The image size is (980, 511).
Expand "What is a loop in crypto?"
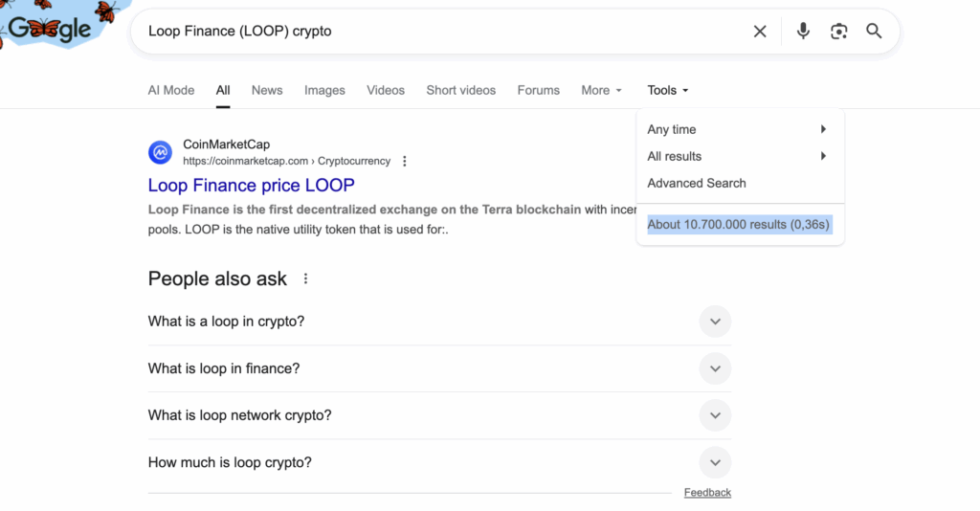tap(715, 322)
